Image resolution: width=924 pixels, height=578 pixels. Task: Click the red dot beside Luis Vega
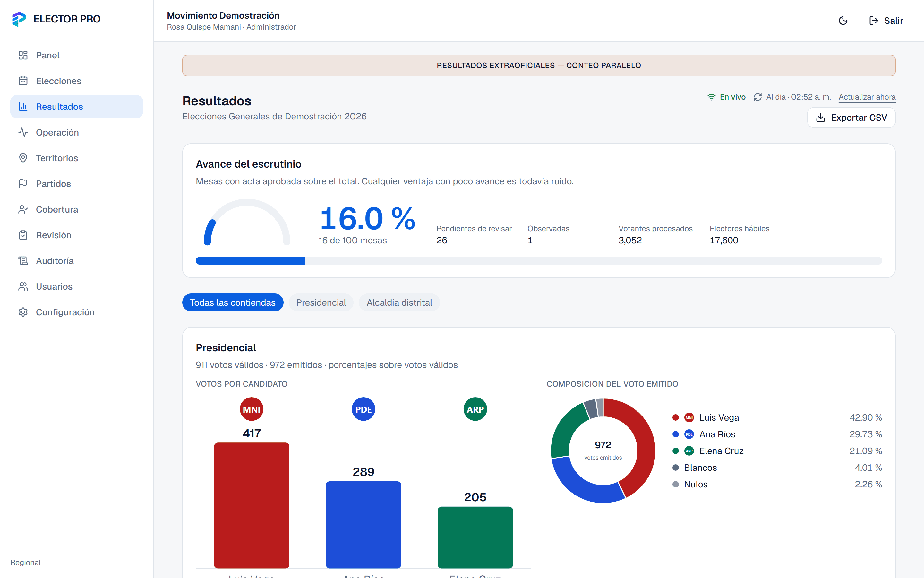tap(675, 417)
